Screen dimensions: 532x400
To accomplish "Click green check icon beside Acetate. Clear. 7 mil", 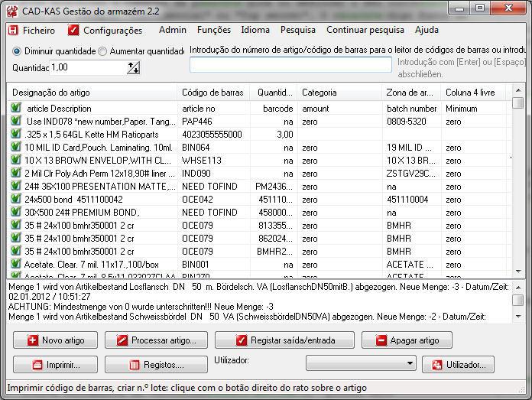I will click(15, 264).
